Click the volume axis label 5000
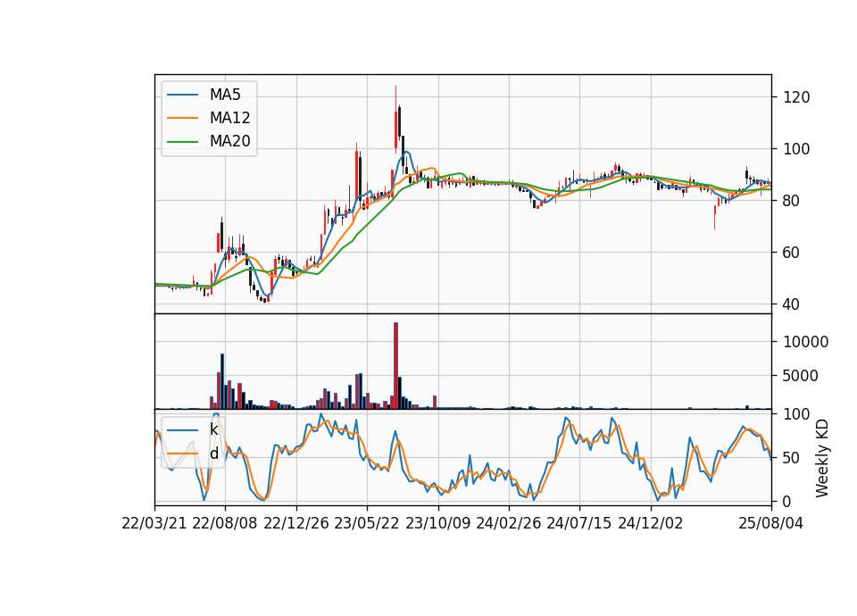This screenshot has height=616, width=857. click(x=801, y=376)
